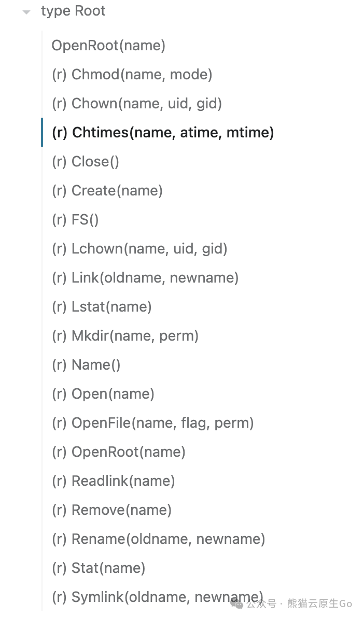This screenshot has height=618, width=364.
Task: Go to (r) Remove(name)
Action: (x=111, y=510)
